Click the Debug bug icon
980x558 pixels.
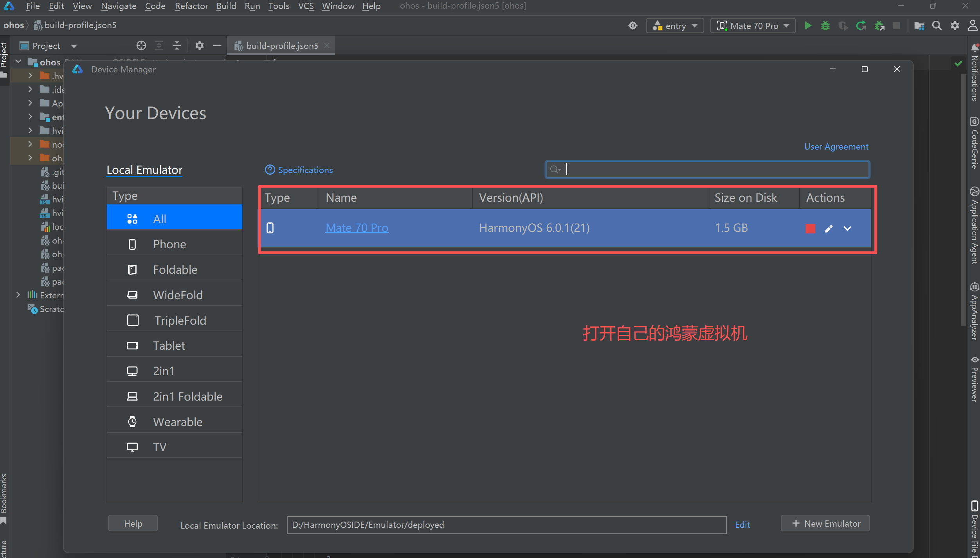825,26
